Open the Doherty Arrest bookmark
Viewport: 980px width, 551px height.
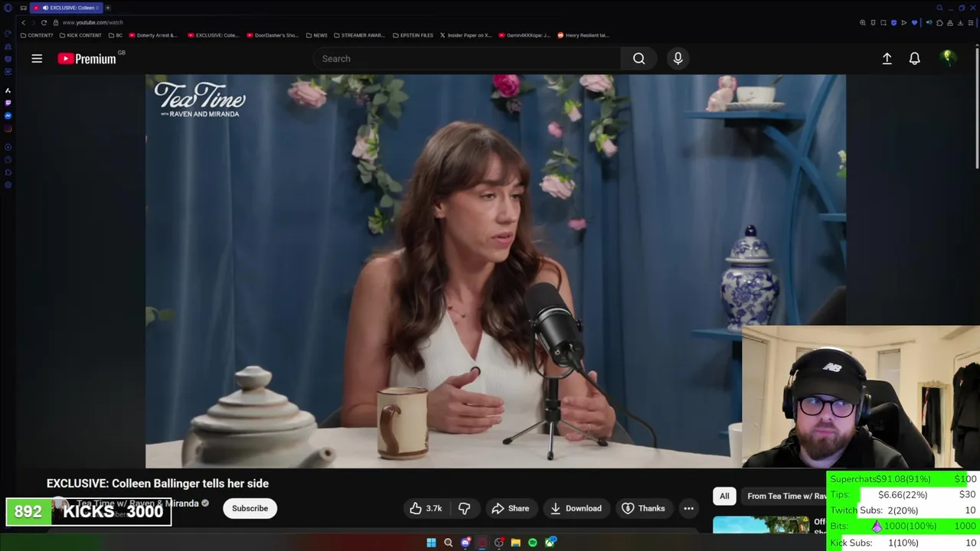[x=153, y=35]
